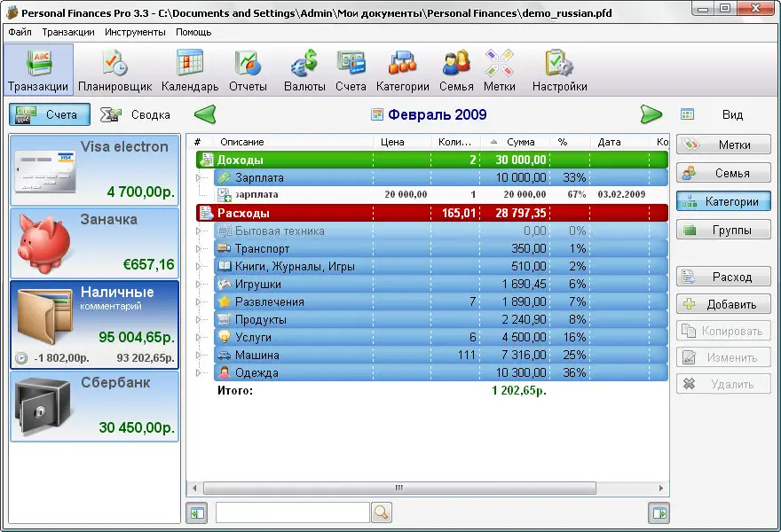
Task: Click the calendar icon beside Февраль 2009
Action: (x=377, y=114)
